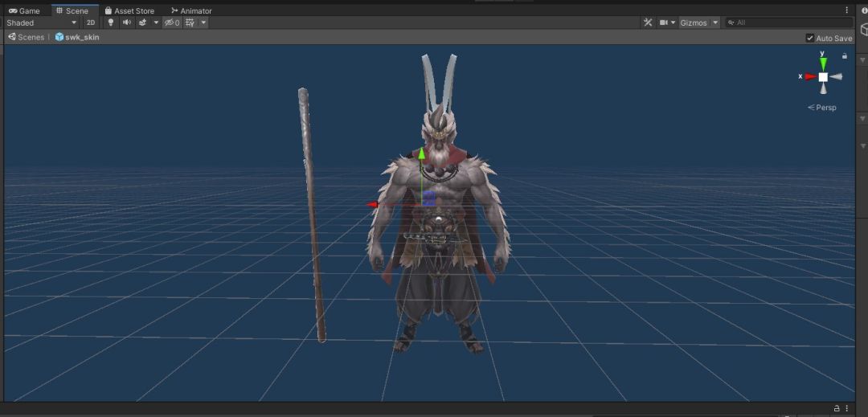The image size is (868, 417).
Task: Toggle scene audio with the speaker icon
Action: point(127,22)
